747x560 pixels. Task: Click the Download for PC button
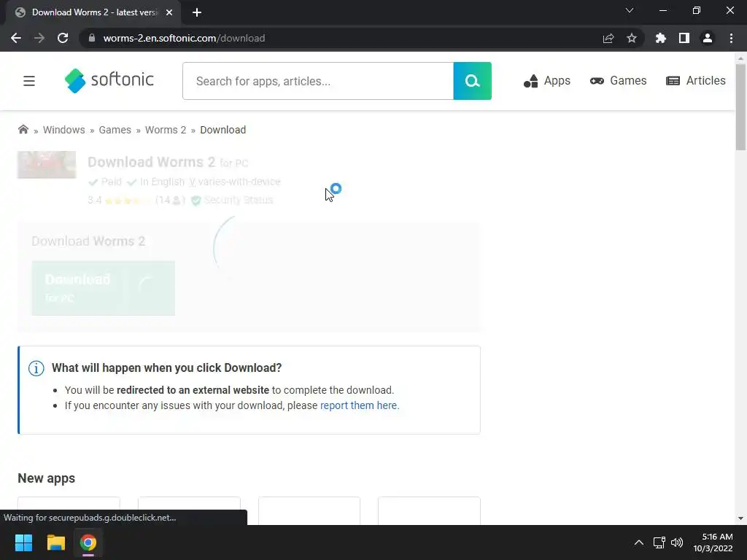point(104,288)
